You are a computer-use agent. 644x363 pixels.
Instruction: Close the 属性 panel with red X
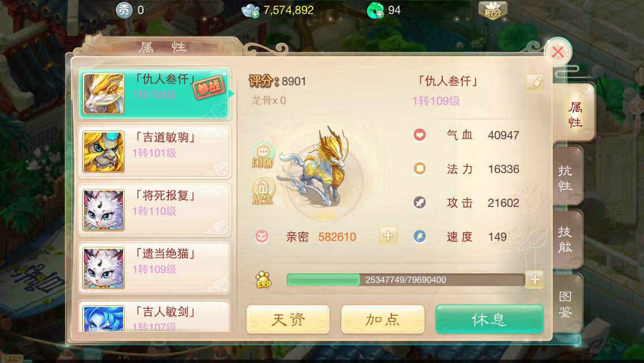click(557, 52)
